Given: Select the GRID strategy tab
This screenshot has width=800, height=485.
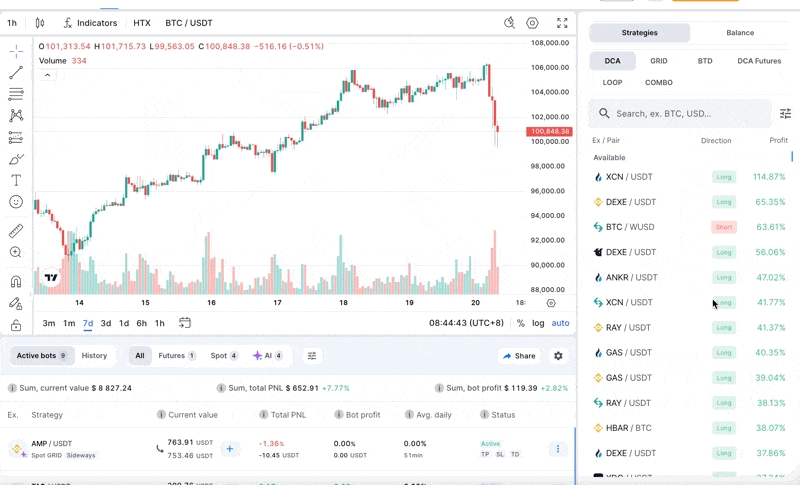Looking at the screenshot, I should (658, 61).
